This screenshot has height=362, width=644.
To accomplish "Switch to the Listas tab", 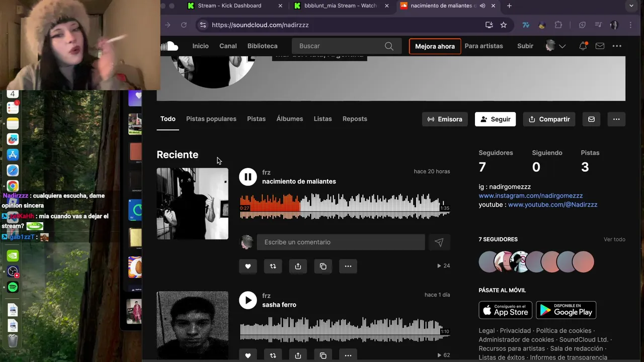I will coord(323,119).
